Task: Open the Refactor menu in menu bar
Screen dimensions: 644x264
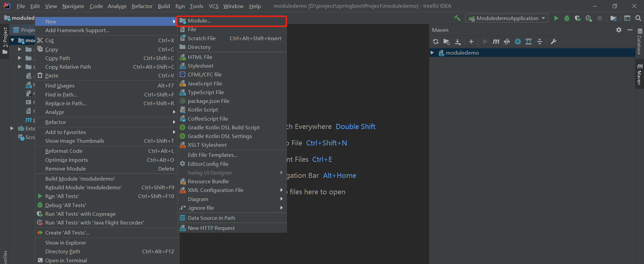Action: [x=142, y=6]
